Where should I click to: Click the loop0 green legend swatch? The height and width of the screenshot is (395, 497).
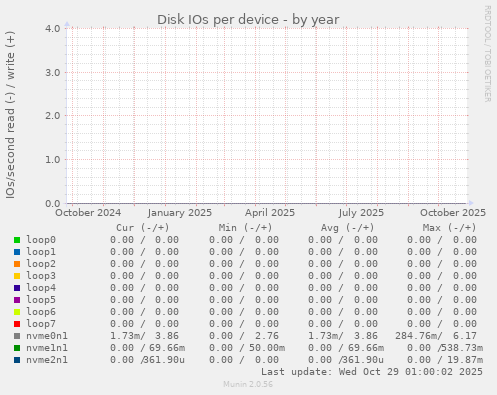[x=17, y=240]
